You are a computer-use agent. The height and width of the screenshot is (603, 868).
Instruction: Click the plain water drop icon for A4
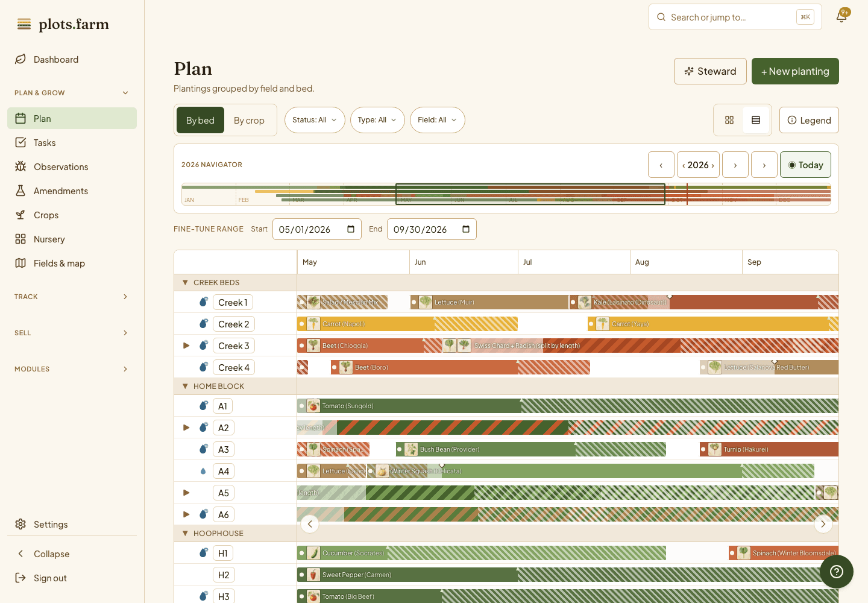click(x=203, y=471)
